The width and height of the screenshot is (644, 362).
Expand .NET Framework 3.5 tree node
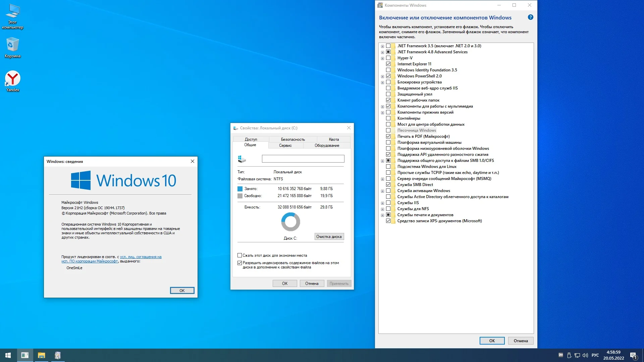[x=382, y=46]
